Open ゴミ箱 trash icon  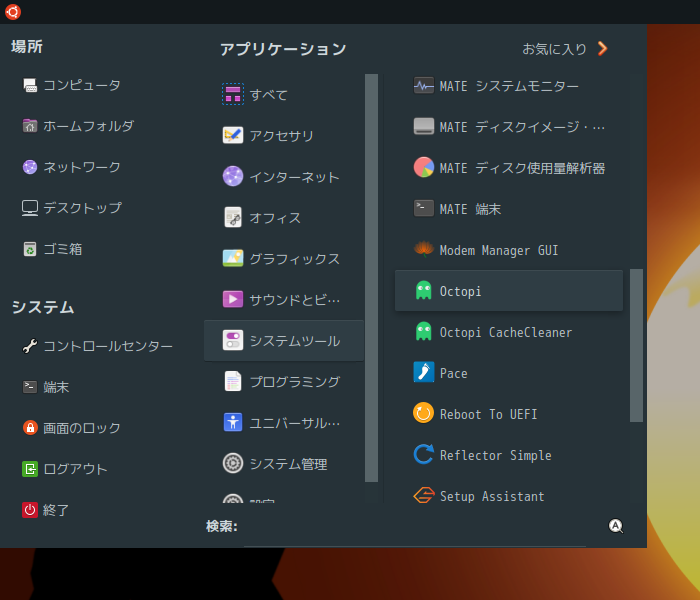point(30,249)
